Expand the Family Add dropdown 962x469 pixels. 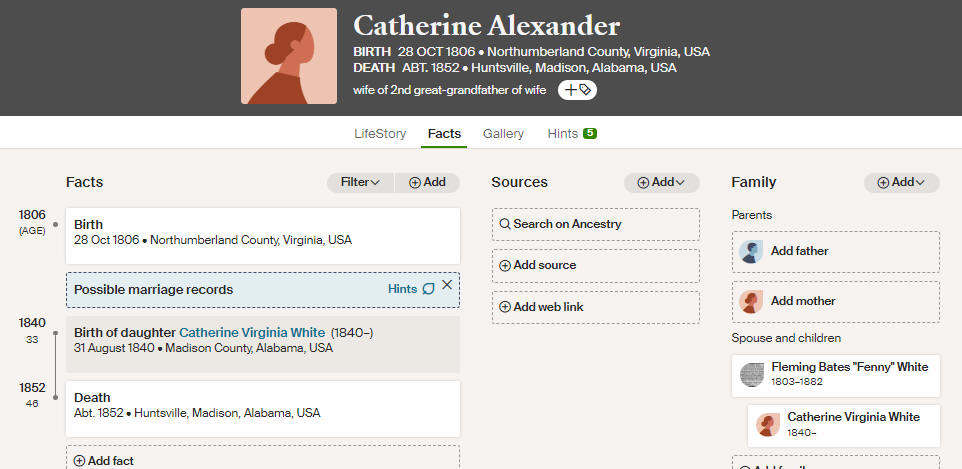901,182
